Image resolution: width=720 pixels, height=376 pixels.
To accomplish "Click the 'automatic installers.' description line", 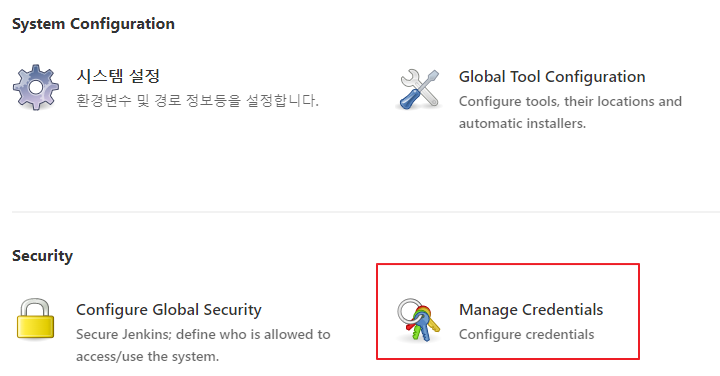I will click(522, 123).
